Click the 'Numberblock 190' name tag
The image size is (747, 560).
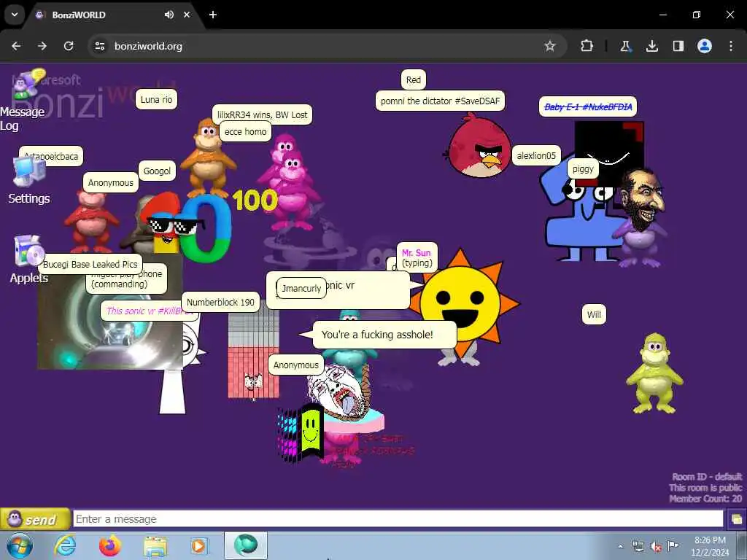click(x=220, y=302)
